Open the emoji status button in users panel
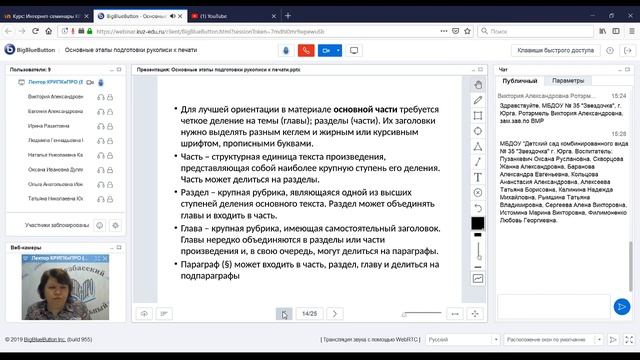 click(100, 225)
